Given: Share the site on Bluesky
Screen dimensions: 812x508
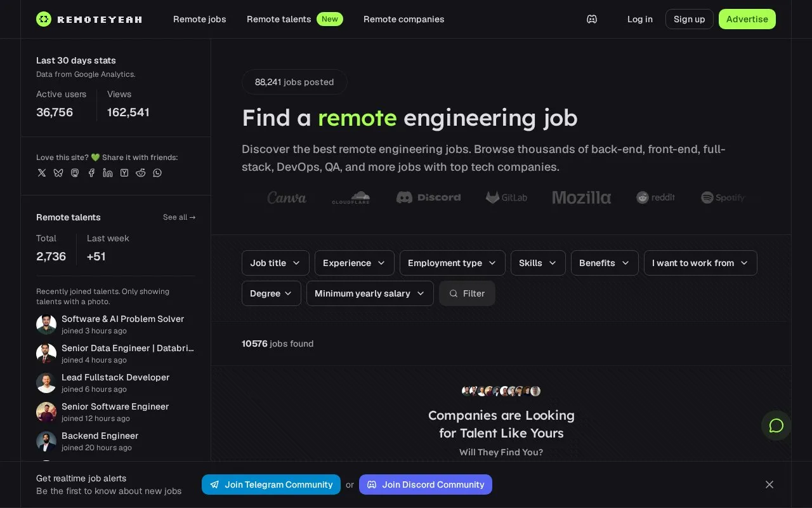Looking at the screenshot, I should [x=58, y=173].
